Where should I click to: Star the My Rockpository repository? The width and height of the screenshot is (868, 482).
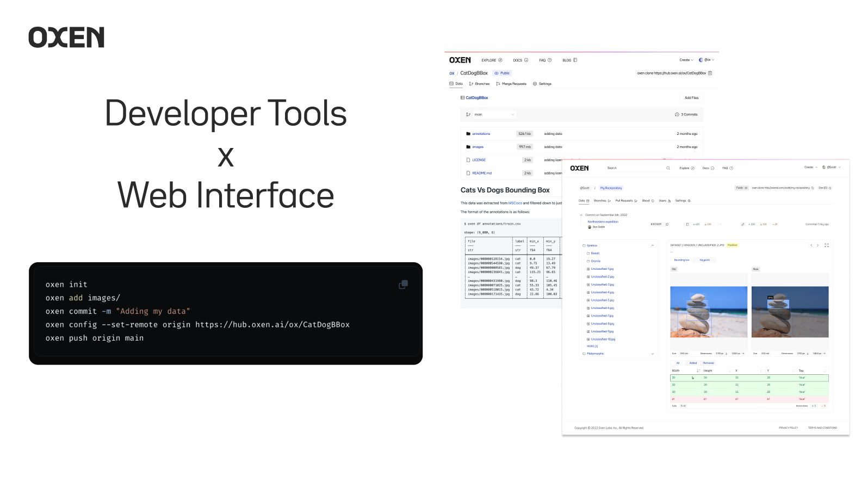825,188
